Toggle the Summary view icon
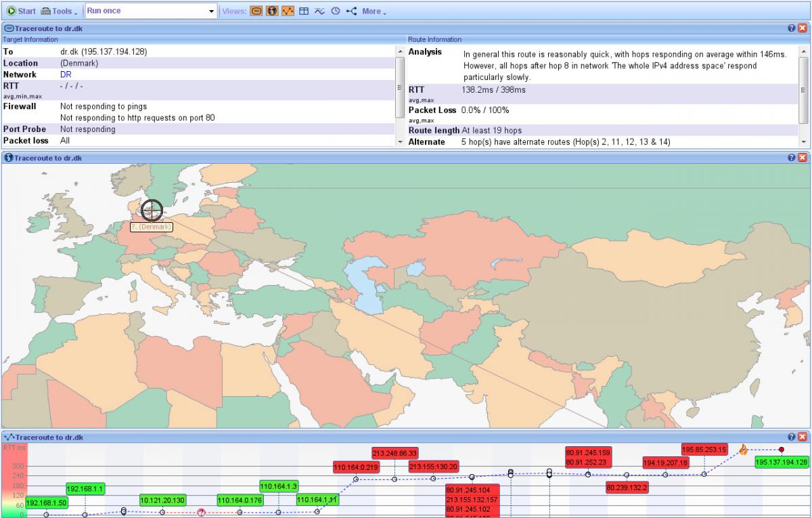 256,11
